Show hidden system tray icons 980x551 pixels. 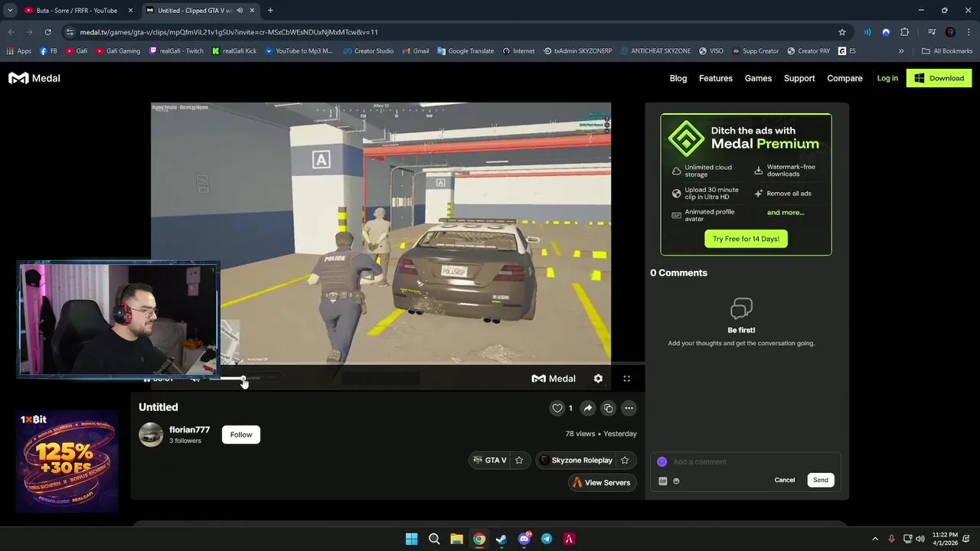(875, 539)
